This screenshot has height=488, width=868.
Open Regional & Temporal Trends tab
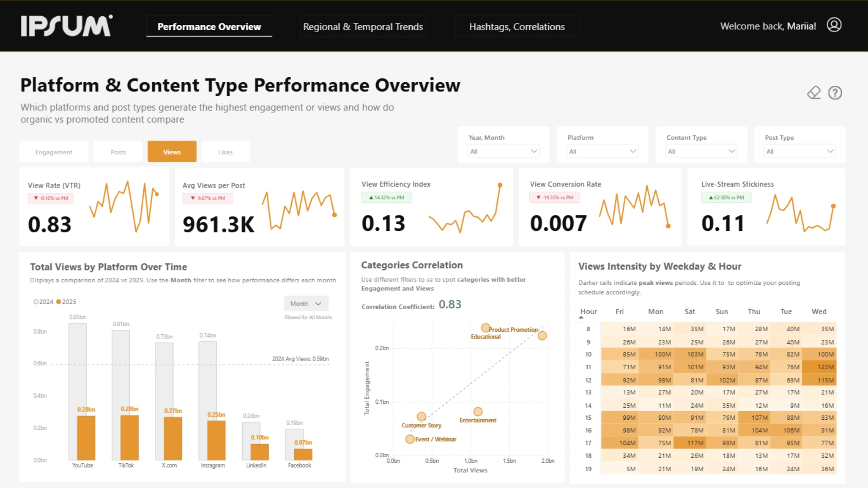(x=363, y=27)
